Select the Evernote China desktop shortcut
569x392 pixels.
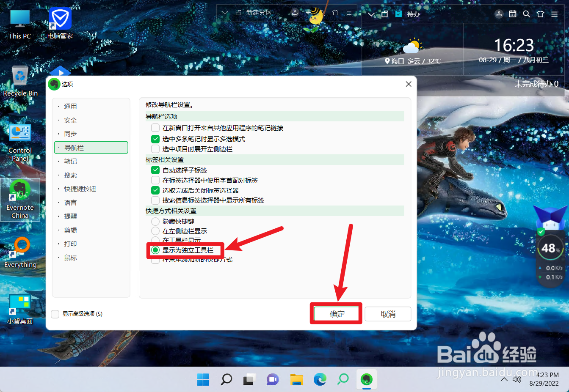click(x=20, y=200)
